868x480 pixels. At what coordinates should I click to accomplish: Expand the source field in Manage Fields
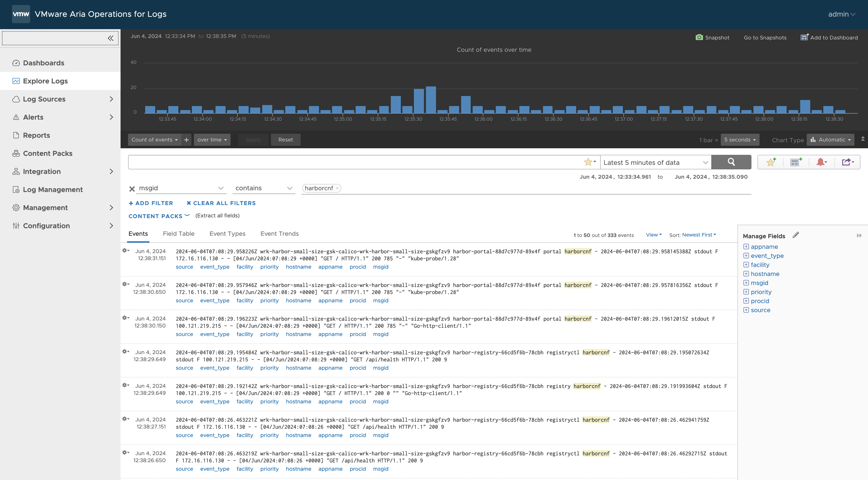coord(746,310)
